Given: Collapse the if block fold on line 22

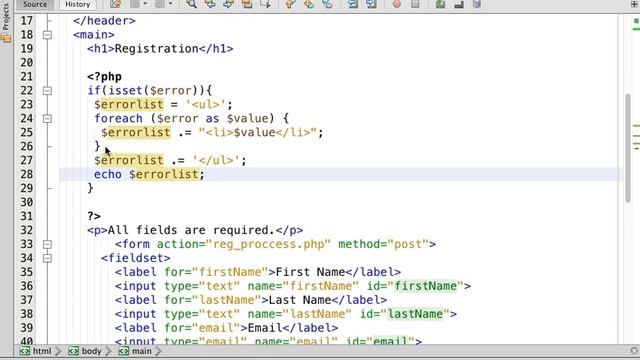Looking at the screenshot, I should coord(47,91).
